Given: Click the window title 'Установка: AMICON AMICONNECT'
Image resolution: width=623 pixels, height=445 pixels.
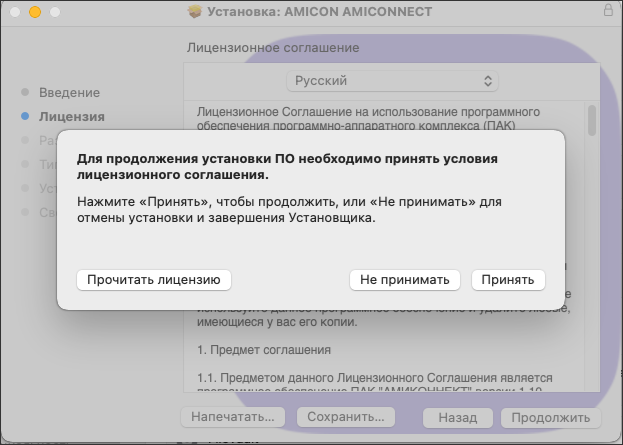Looking at the screenshot, I should pyautogui.click(x=320, y=12).
